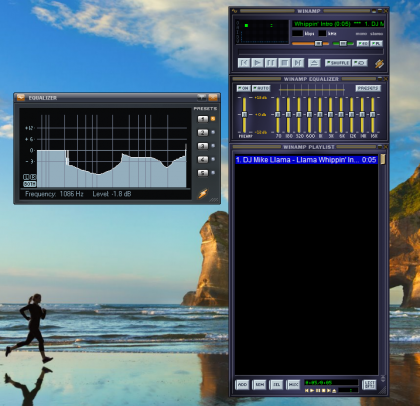Select the DJ Mike Llama playlist entry
Viewport: 420px width, 406px height.
tap(306, 160)
